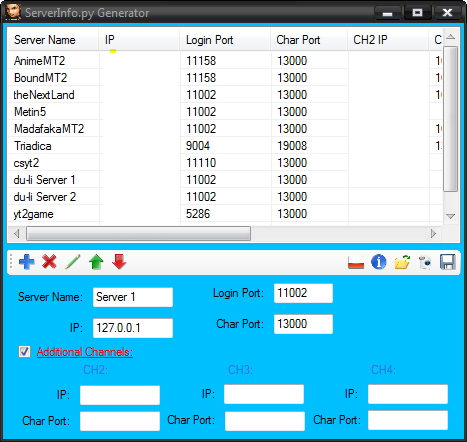Click the vertical scrollbar down arrow
Image resolution: width=467 pixels, height=442 pixels.
tap(450, 216)
